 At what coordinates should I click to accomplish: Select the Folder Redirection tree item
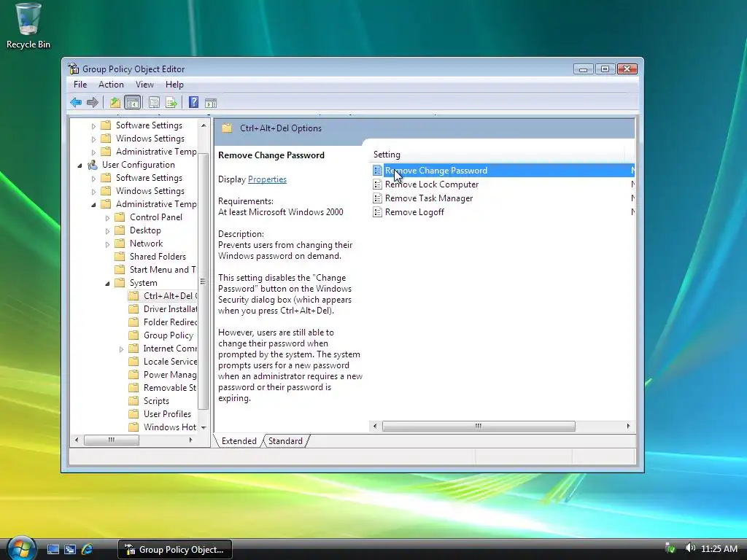(x=170, y=322)
